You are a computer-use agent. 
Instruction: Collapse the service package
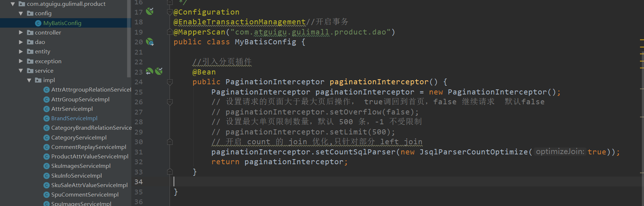21,71
